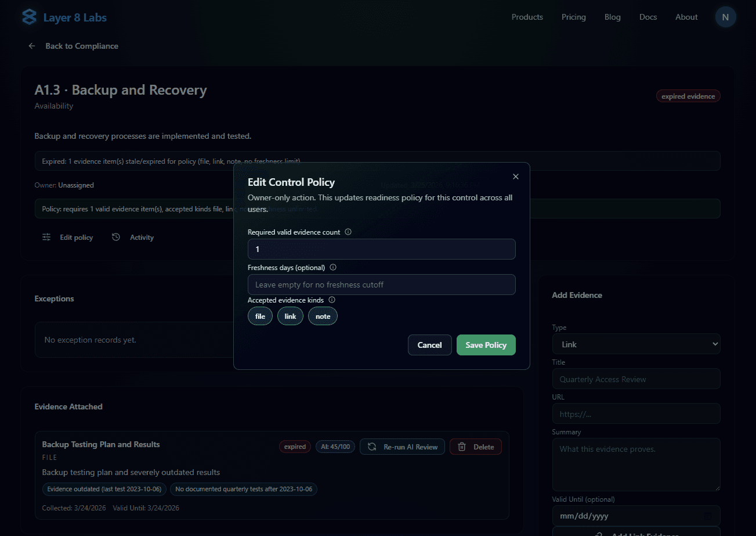Click the back arrow icon
Viewport: 756px width, 536px height.
click(x=32, y=46)
